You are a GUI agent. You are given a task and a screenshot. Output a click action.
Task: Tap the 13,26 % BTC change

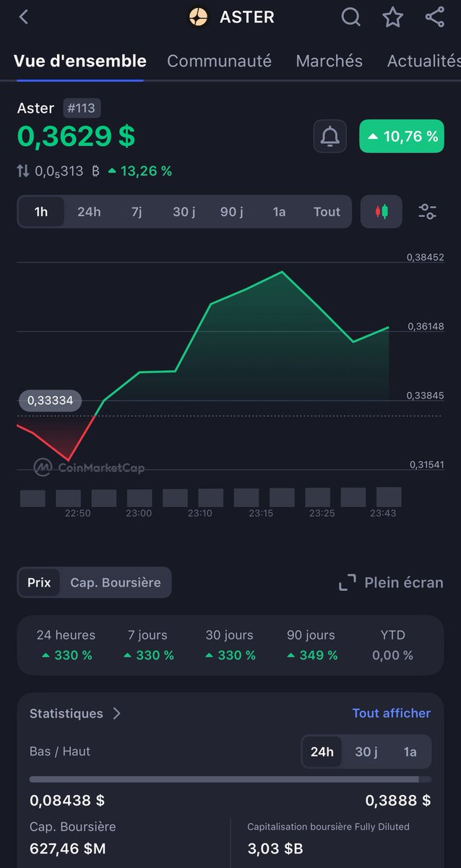click(x=140, y=171)
